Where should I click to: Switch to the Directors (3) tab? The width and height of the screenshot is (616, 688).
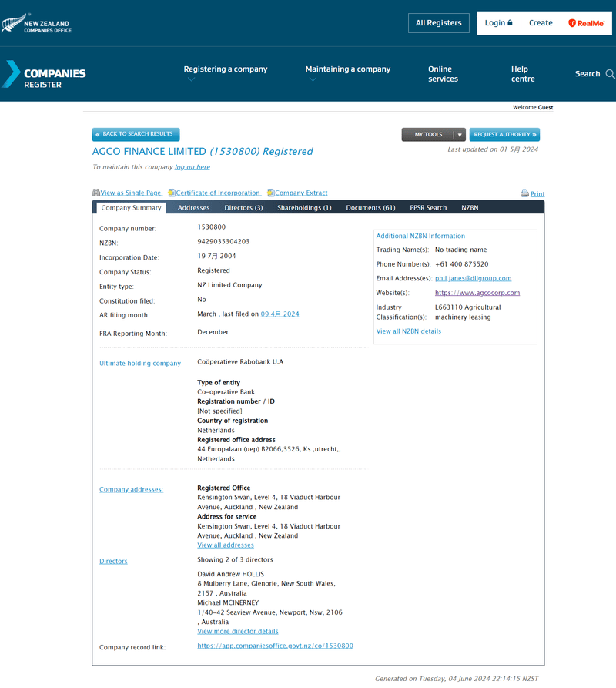coord(243,208)
